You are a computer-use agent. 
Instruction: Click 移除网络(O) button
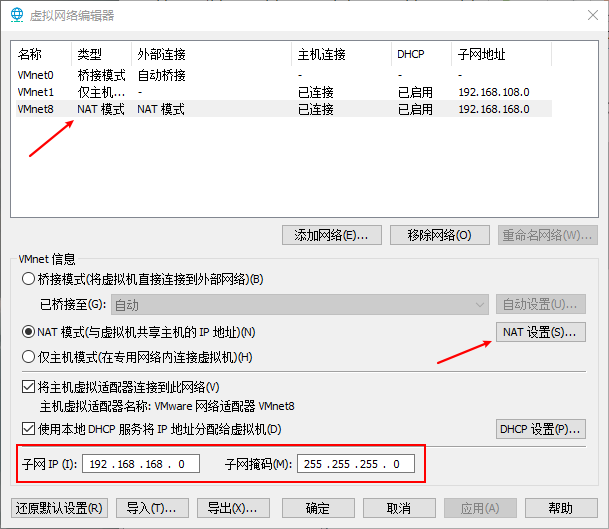coord(440,235)
